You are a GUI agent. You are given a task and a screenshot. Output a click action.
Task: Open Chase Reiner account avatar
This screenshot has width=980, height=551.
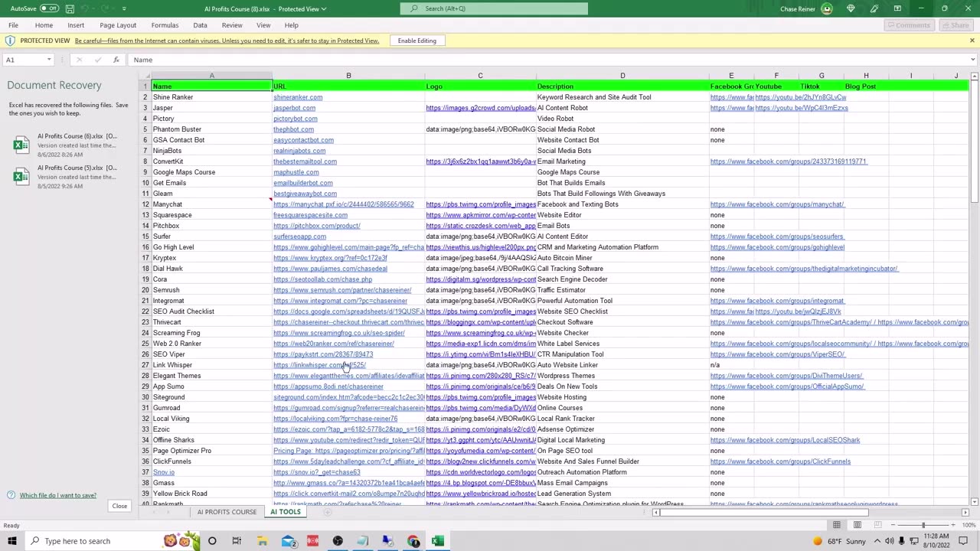pos(827,8)
